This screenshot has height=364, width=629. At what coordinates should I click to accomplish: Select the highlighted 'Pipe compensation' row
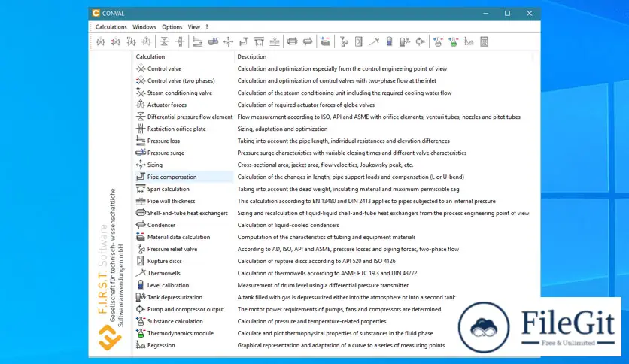tap(184, 177)
